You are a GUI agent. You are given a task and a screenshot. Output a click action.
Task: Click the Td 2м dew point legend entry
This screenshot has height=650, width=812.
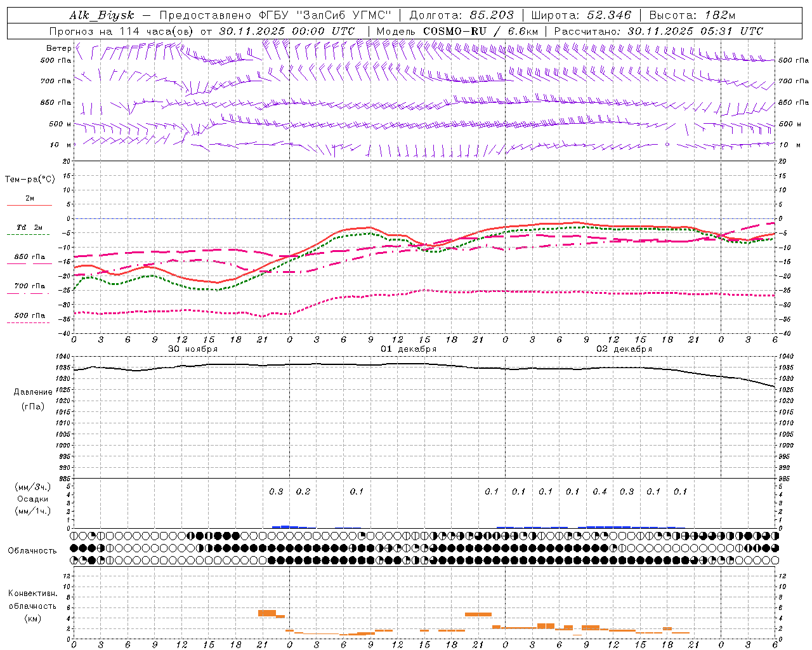click(30, 227)
